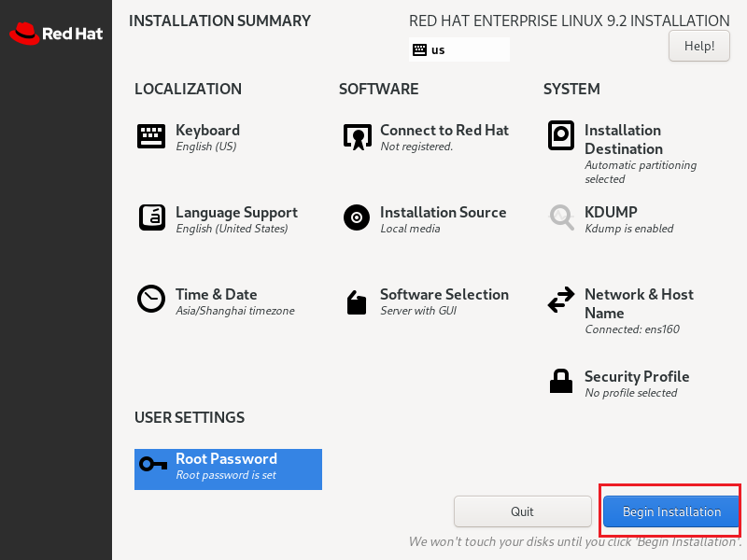Screen dimensions: 747x560
Task: Open the Time & Date settings label
Action: 217,294
